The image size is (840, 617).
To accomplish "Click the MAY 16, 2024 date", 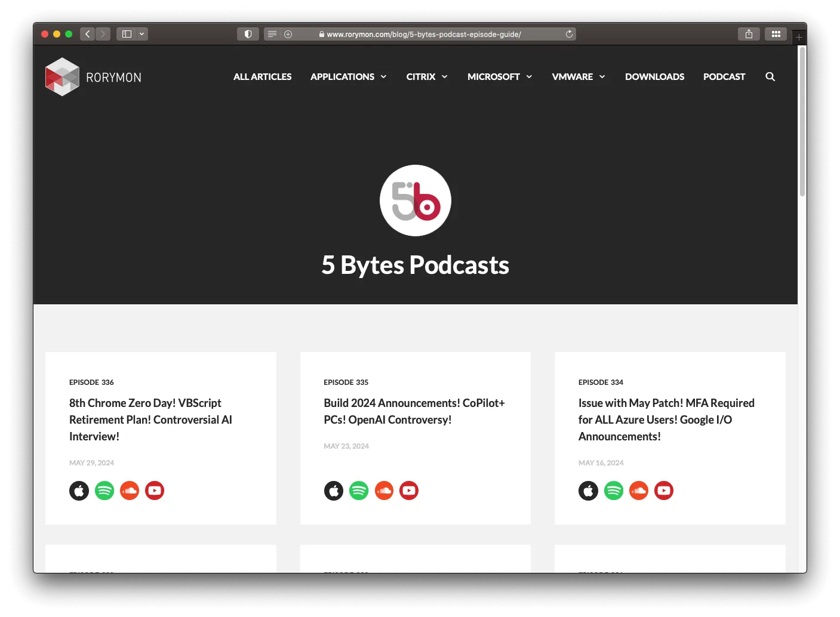I will pos(601,462).
